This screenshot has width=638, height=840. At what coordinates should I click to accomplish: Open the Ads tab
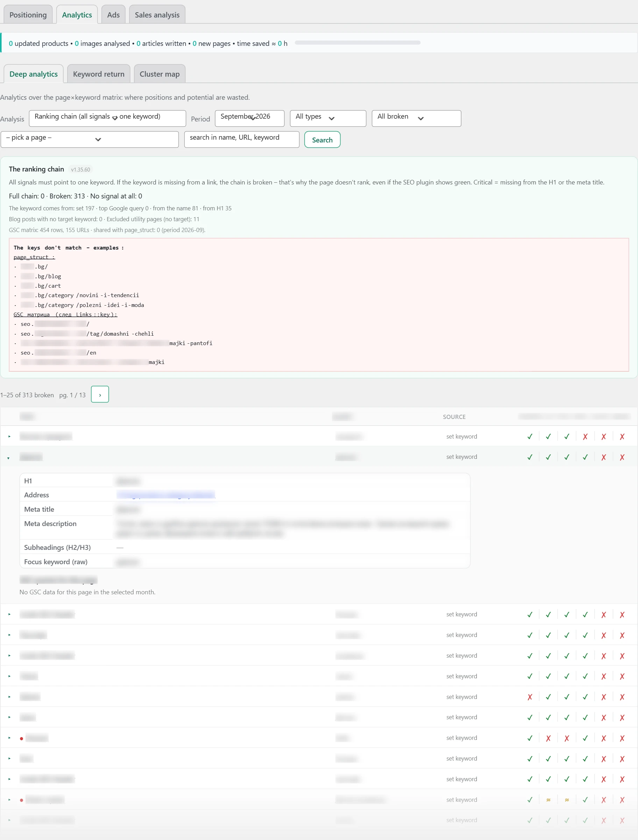pos(113,14)
